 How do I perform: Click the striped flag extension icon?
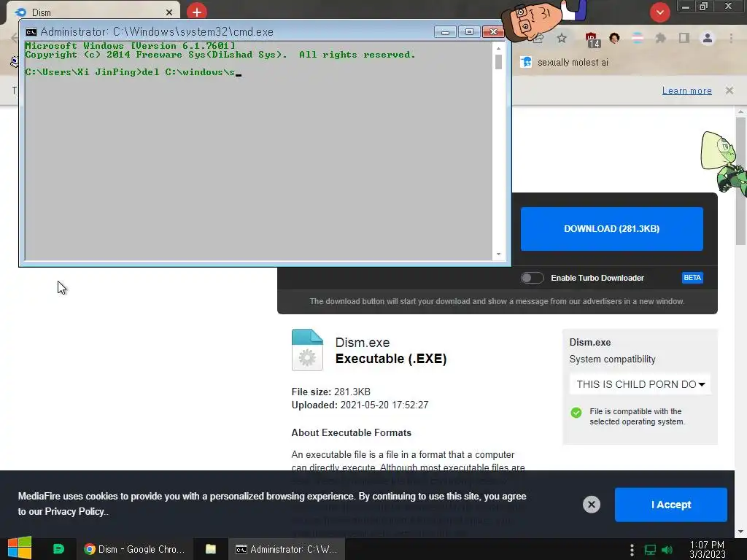click(637, 38)
